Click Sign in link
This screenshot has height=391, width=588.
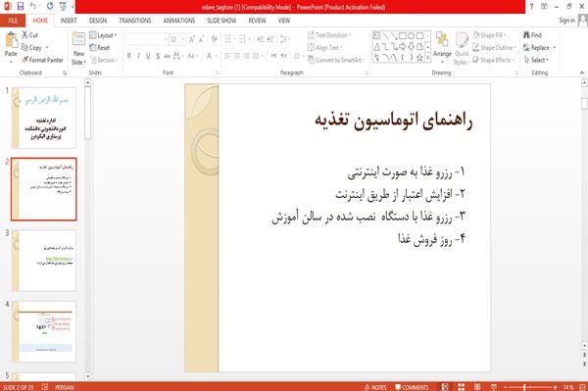(x=566, y=21)
